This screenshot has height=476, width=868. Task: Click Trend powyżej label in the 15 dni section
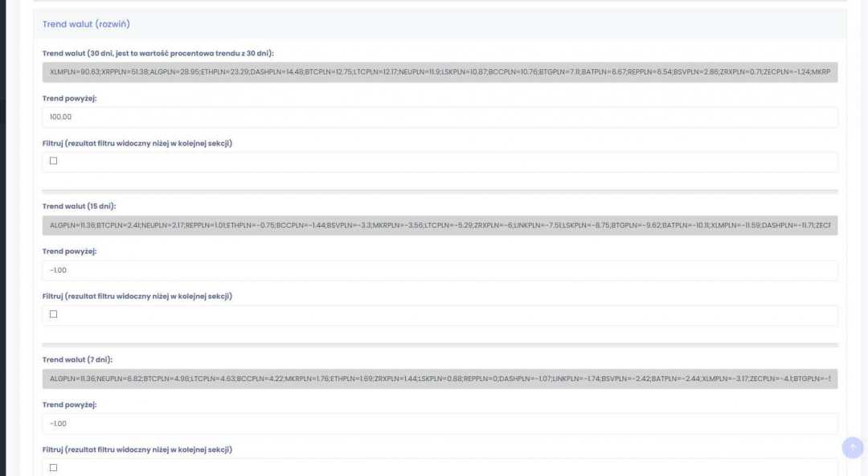[69, 251]
